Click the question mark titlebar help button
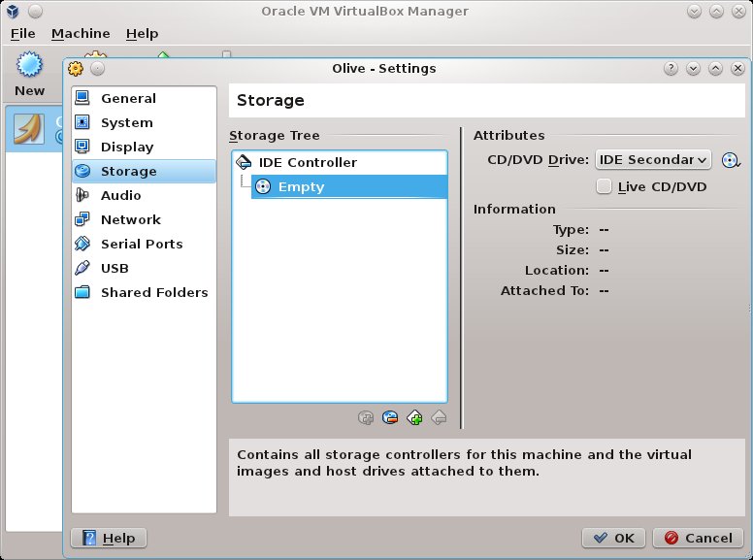Screen dimensions: 753x560 tap(671, 69)
